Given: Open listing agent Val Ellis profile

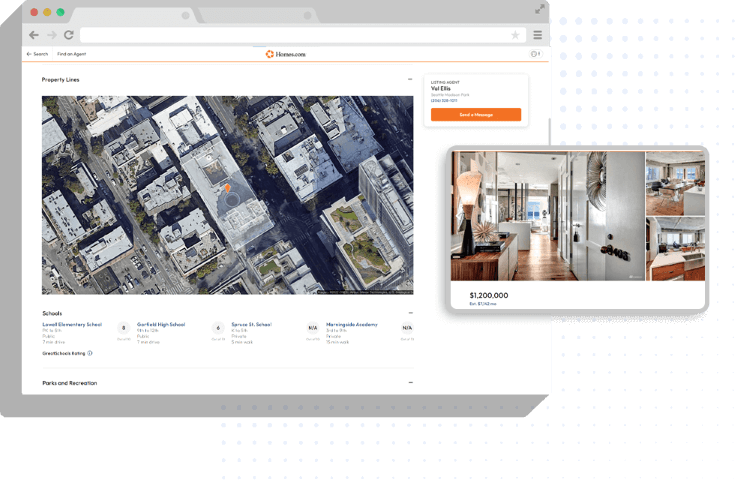Looking at the screenshot, I should tap(441, 88).
